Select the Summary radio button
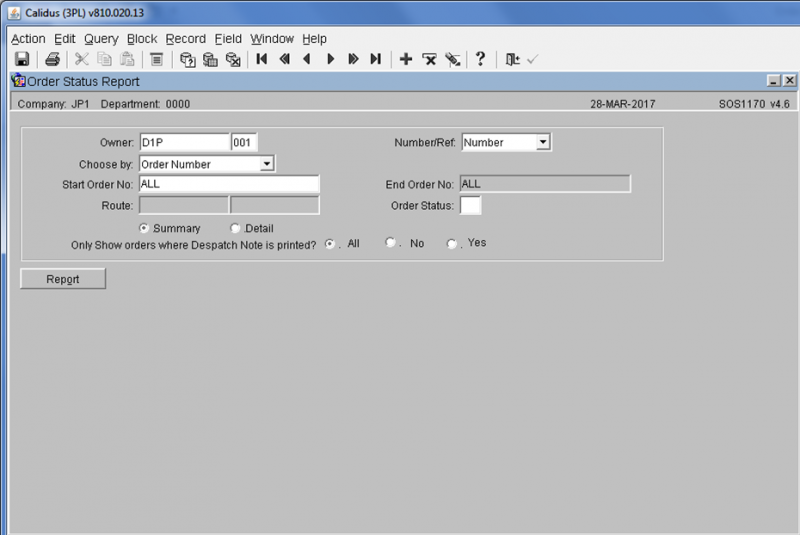 (144, 228)
